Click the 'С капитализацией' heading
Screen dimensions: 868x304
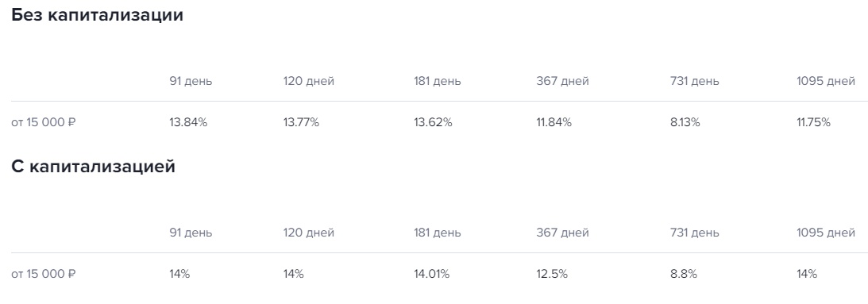tap(93, 167)
